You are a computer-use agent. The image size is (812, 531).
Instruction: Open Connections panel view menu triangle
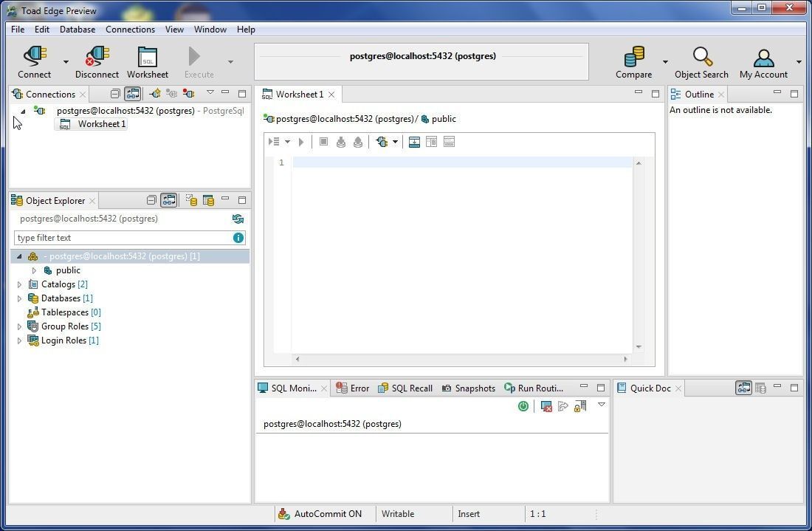210,92
